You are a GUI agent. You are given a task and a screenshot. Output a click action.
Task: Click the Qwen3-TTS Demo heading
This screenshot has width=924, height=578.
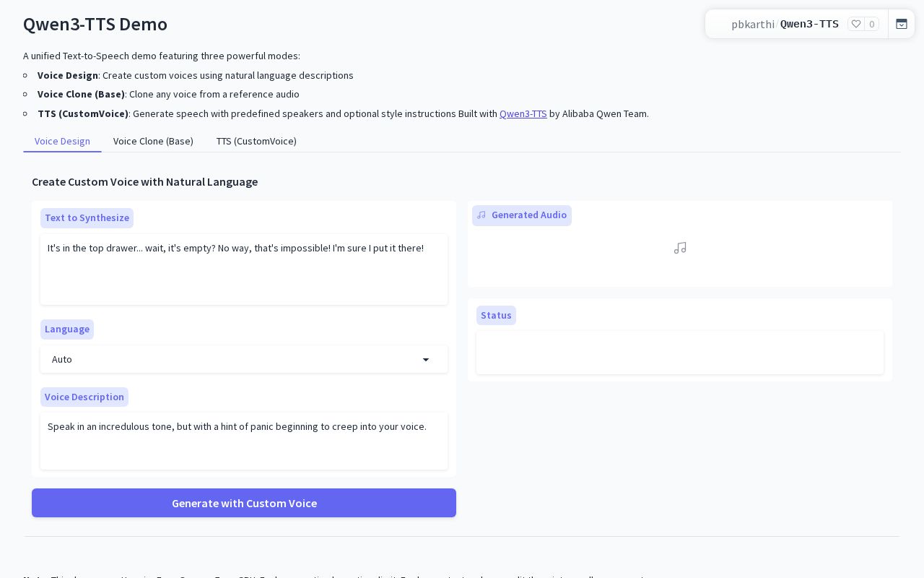coord(95,24)
